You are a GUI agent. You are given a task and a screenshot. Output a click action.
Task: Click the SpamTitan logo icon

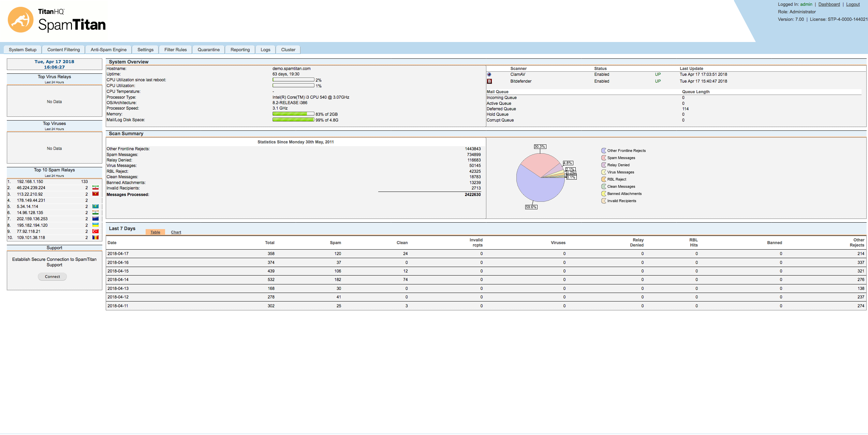click(x=20, y=20)
